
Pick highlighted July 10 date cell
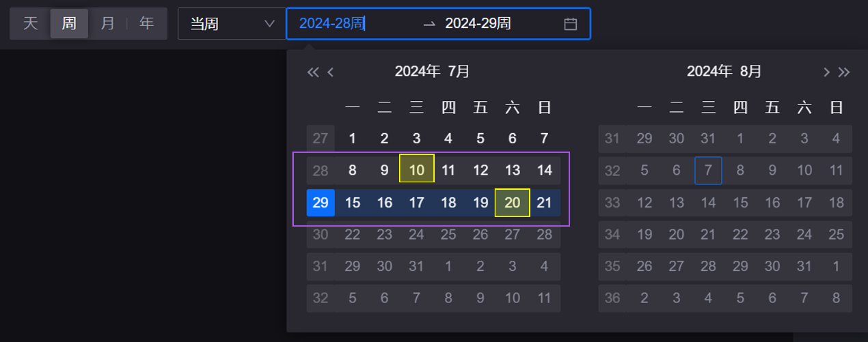[416, 171]
